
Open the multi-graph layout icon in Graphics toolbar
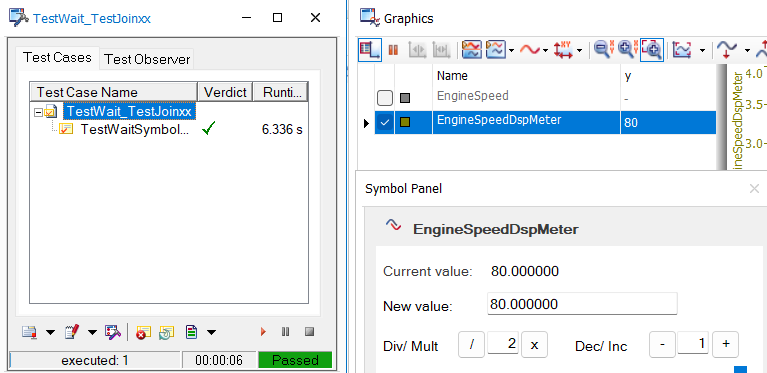(472, 50)
